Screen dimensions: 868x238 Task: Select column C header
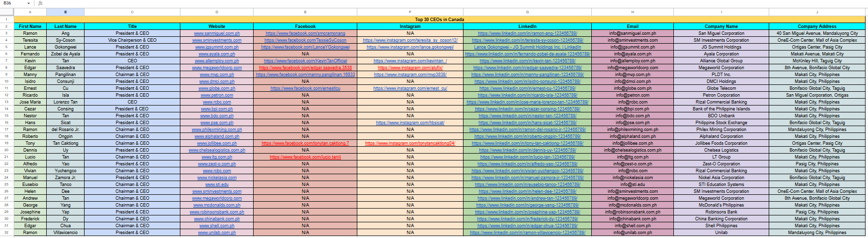coord(132,12)
